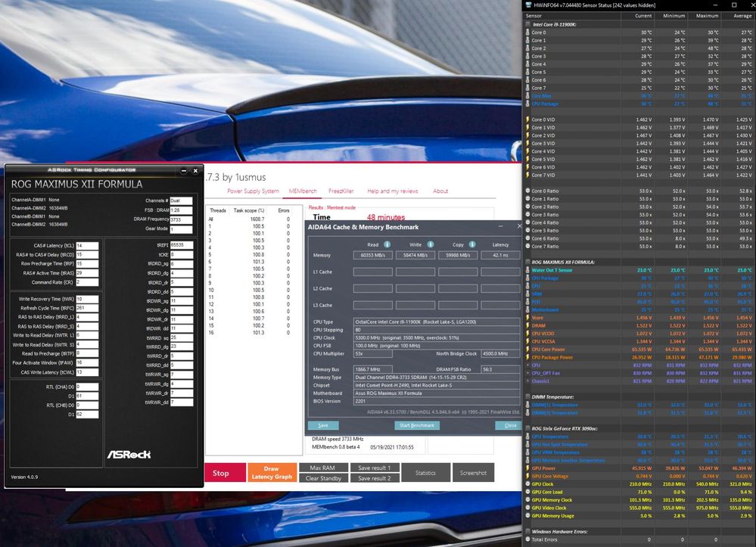The height and width of the screenshot is (547, 756).
Task: Click the 'DRAM speed 3733 MHz' text
Action: [338, 439]
